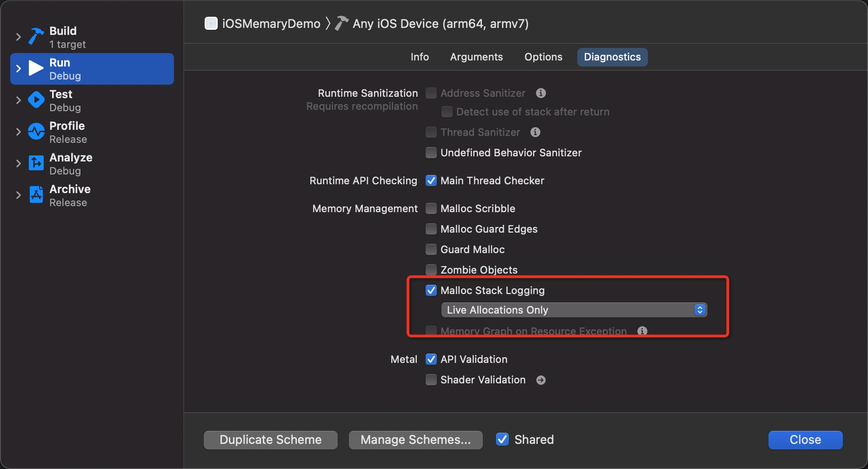Click the Shader Validation arrow icon

(x=541, y=380)
